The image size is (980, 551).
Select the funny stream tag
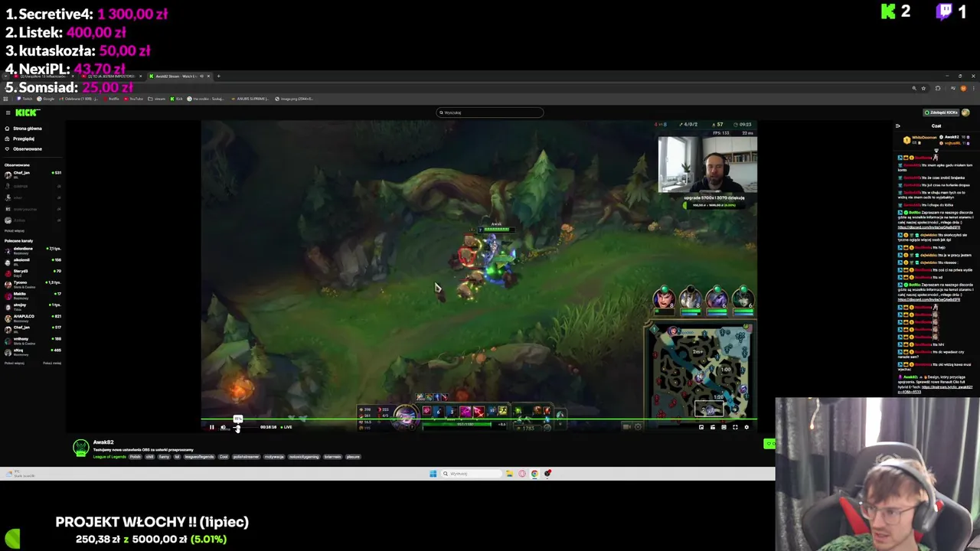pos(164,457)
